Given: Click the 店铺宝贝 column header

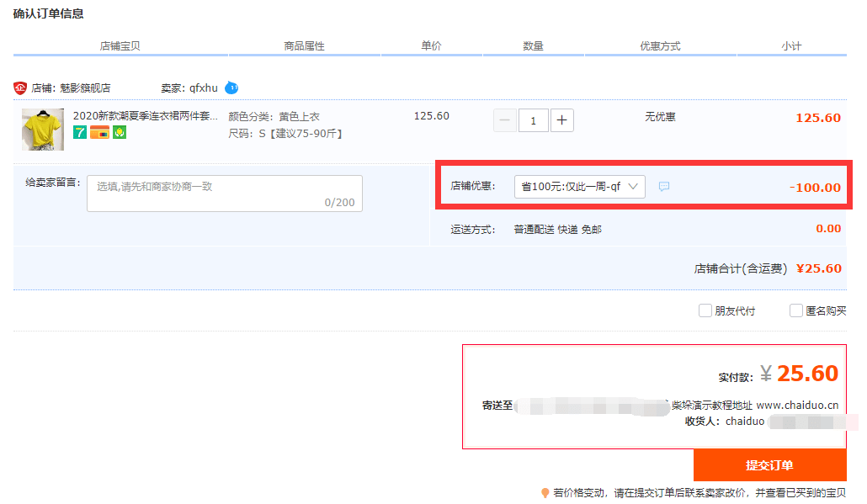Looking at the screenshot, I should pos(120,46).
